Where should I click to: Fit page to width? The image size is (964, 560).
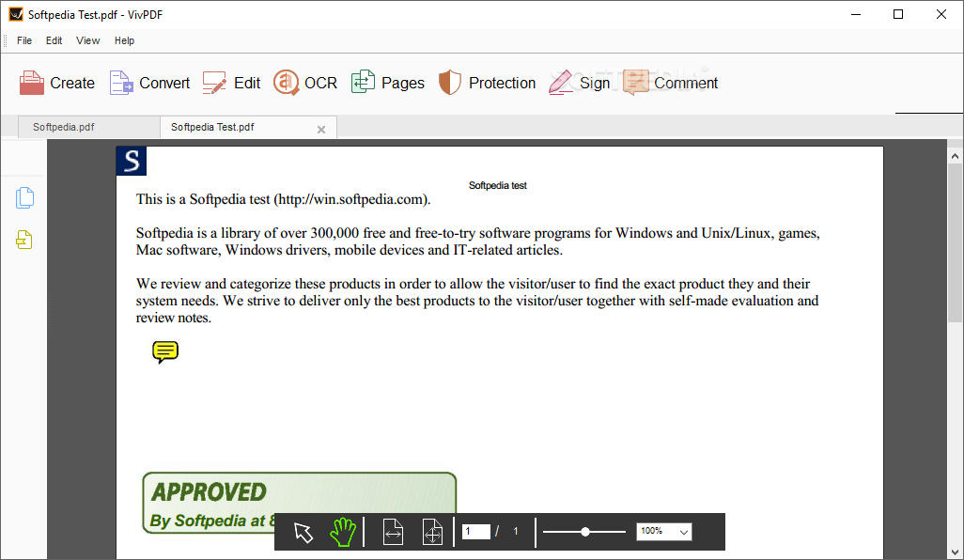(393, 532)
